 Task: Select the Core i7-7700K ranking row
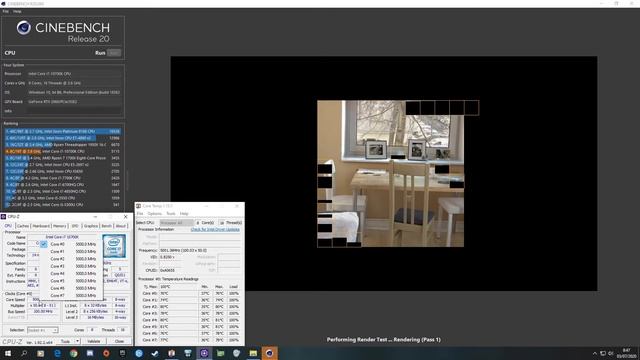(62, 178)
